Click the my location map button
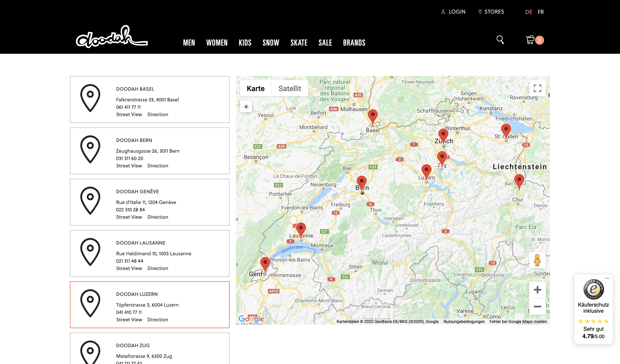This screenshot has width=620, height=364. [246, 106]
